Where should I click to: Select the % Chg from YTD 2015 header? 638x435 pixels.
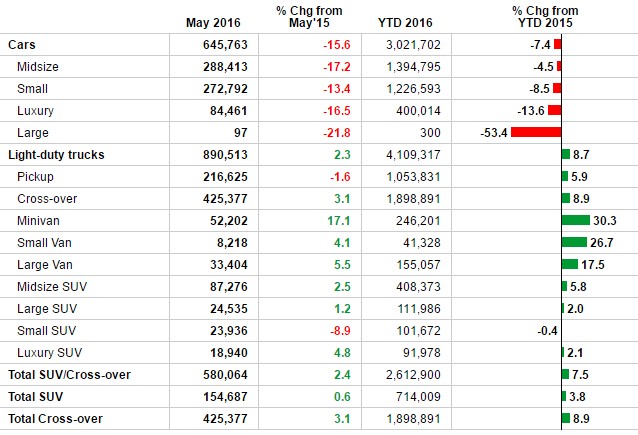pos(548,16)
